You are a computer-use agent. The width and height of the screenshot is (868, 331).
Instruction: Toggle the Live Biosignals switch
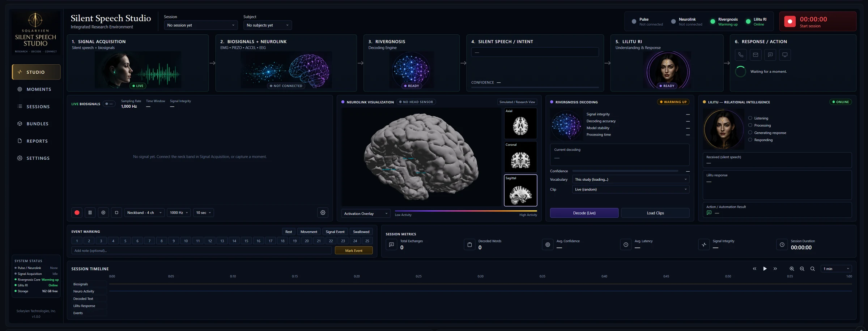pos(109,104)
